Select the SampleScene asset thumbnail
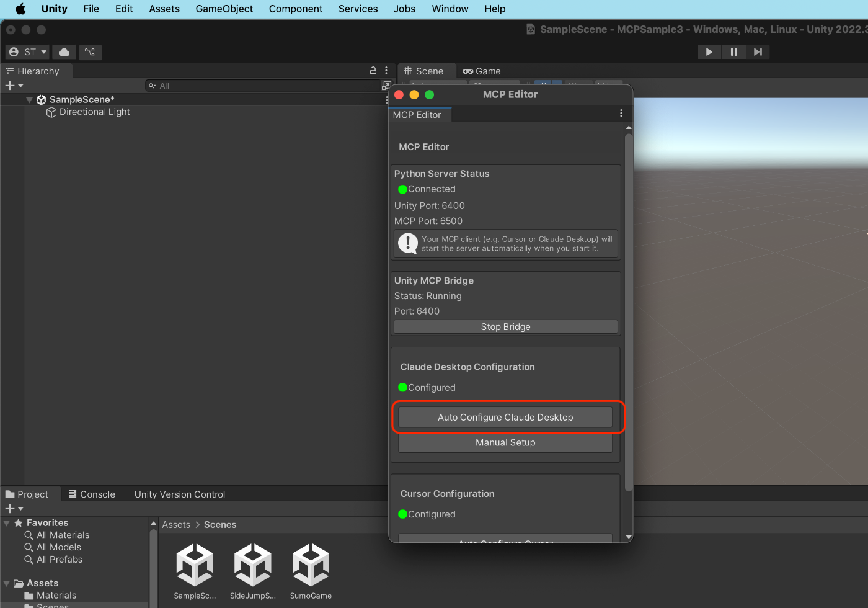The height and width of the screenshot is (608, 868). tap(195, 565)
